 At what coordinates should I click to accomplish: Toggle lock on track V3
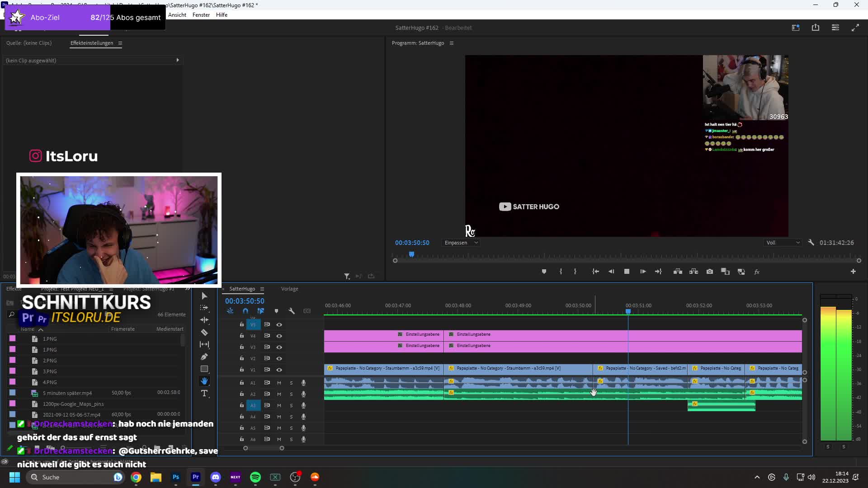click(x=241, y=347)
